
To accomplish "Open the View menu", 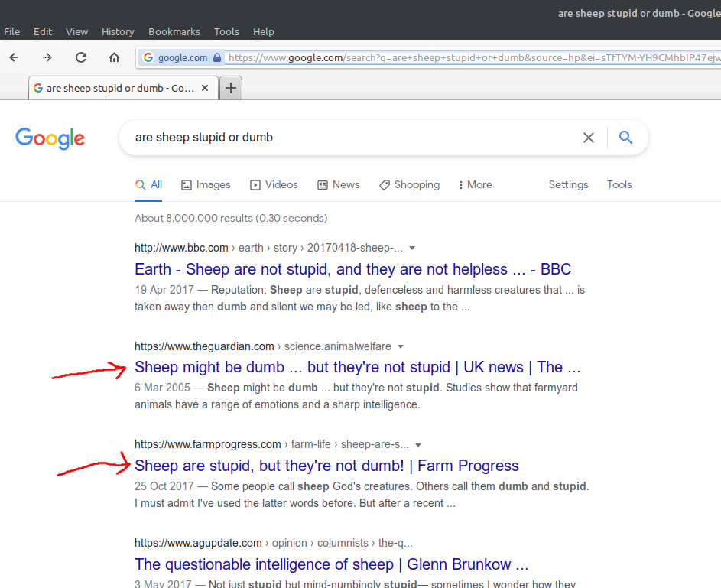I will coord(76,31).
